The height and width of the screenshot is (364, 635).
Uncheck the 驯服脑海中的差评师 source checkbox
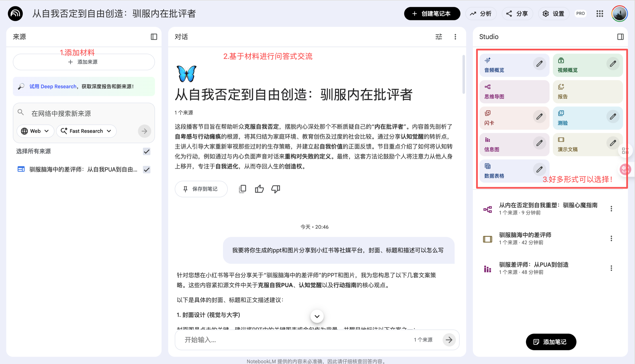(147, 170)
